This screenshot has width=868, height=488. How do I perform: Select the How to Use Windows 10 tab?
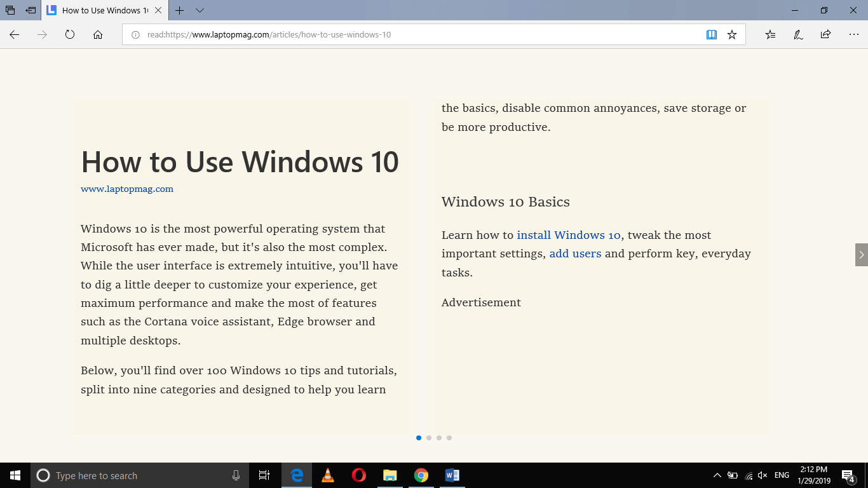click(x=105, y=10)
